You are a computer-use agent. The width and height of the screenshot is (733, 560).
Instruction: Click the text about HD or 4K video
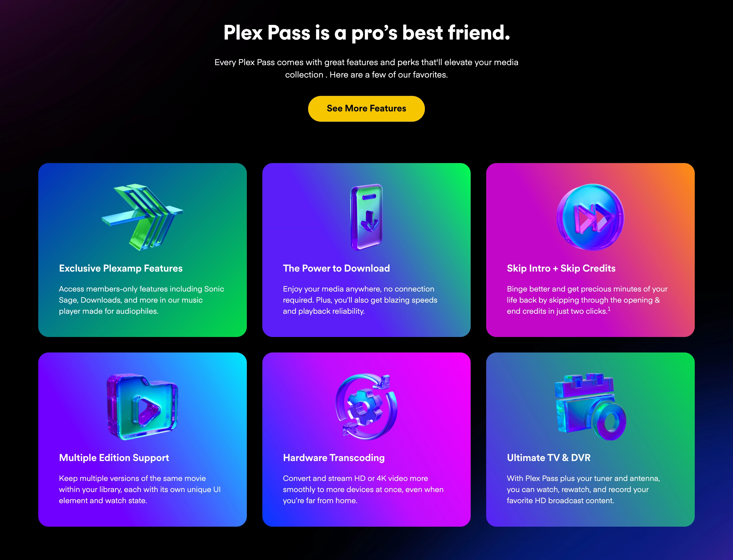click(x=363, y=489)
